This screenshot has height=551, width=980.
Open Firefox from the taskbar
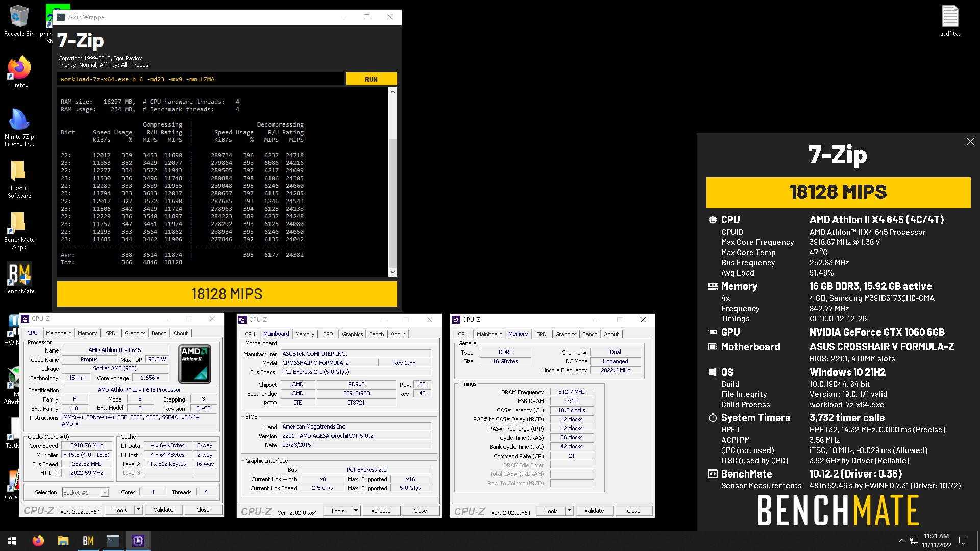[38, 541]
